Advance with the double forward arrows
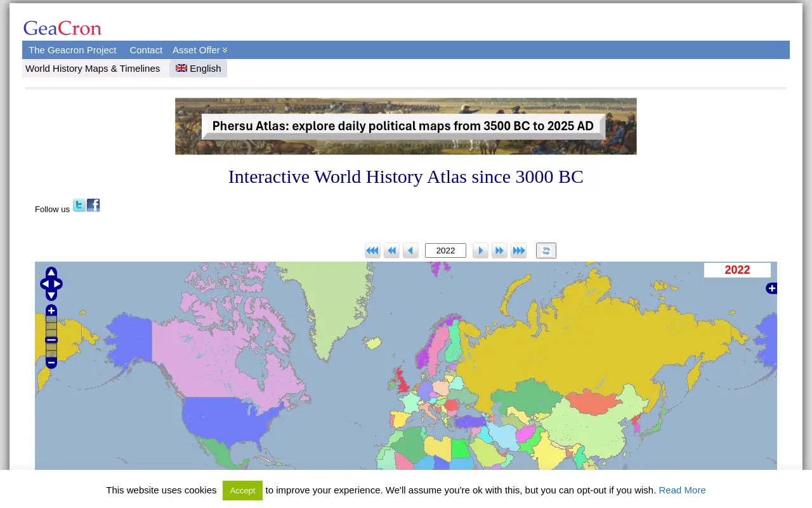 tap(499, 251)
